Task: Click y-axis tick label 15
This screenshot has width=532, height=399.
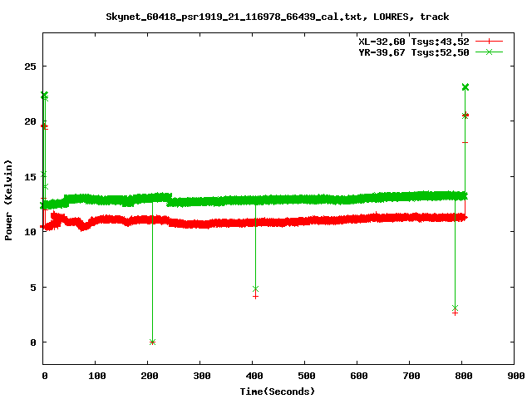Action: 30,177
